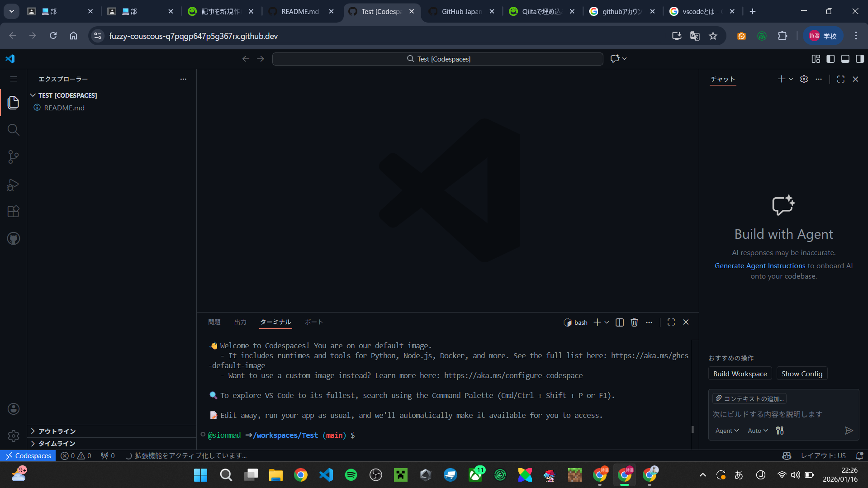This screenshot has width=868, height=488.
Task: Open chat settings gear
Action: [x=804, y=79]
